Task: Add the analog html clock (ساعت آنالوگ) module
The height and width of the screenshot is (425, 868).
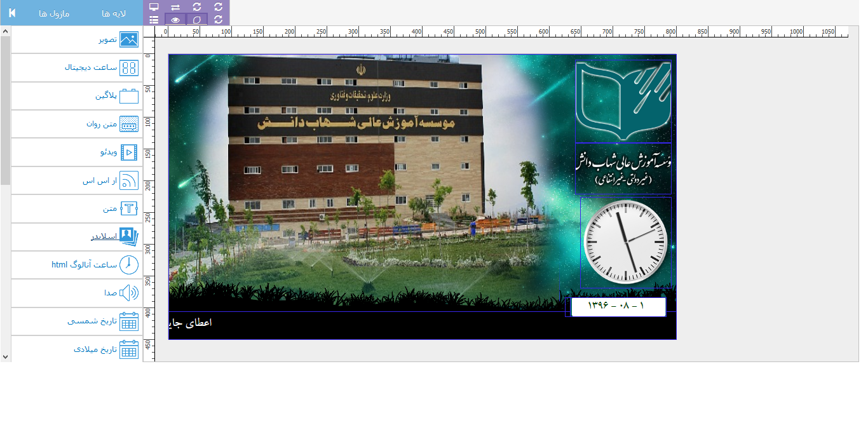Action: [x=77, y=265]
